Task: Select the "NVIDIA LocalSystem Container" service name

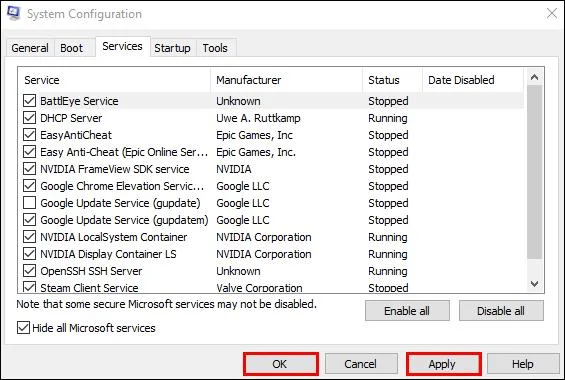Action: 114,237
